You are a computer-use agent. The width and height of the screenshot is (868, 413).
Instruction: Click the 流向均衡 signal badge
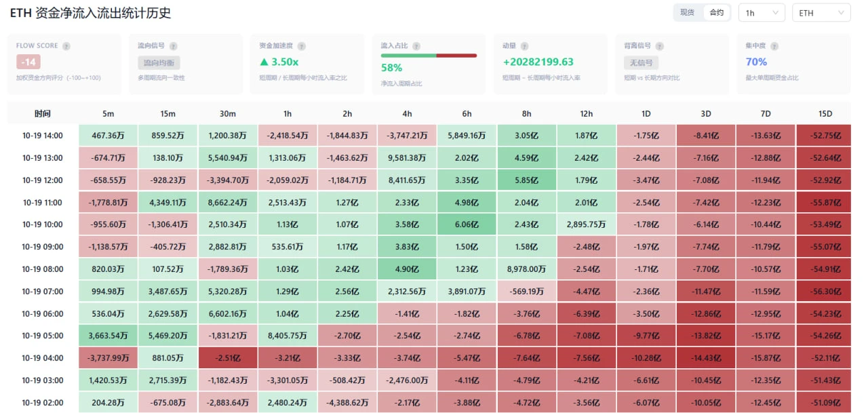tap(159, 63)
